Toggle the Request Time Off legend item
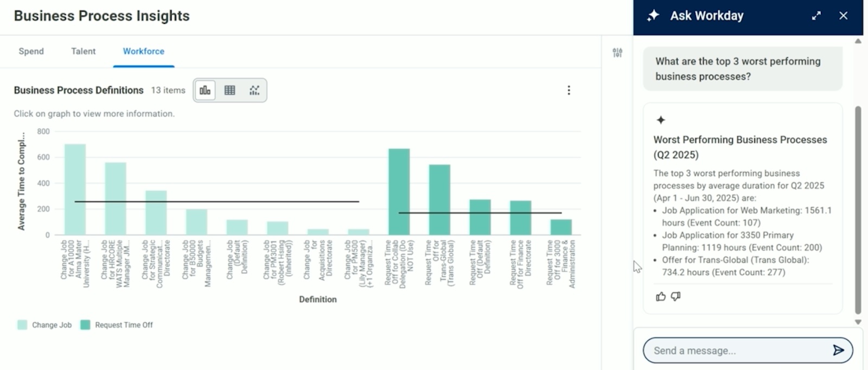 (116, 325)
